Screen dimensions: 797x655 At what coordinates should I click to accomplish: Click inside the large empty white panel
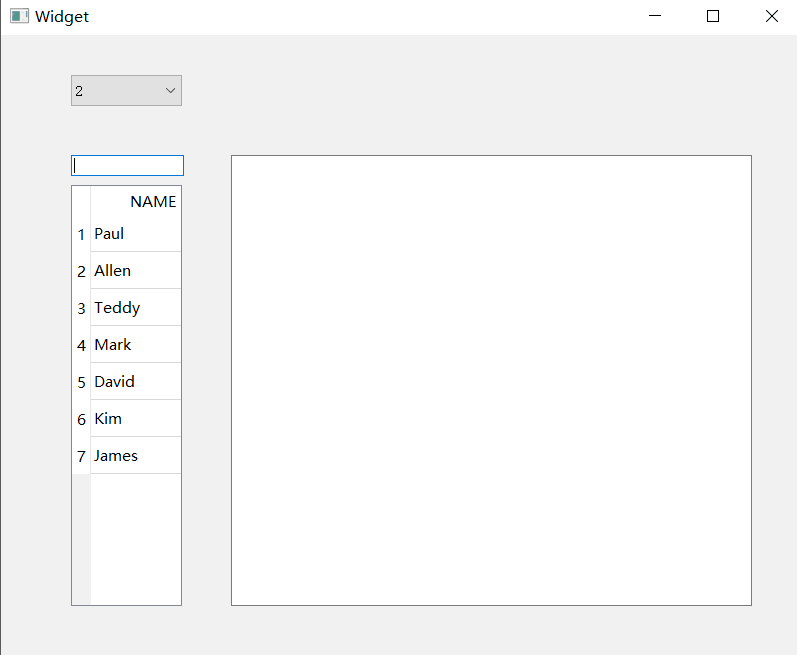coord(491,380)
